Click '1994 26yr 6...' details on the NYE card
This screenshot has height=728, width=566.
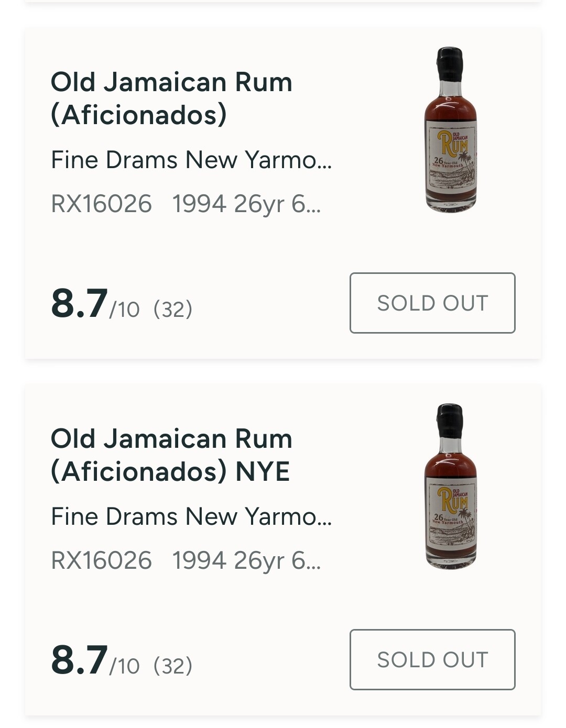click(x=246, y=560)
